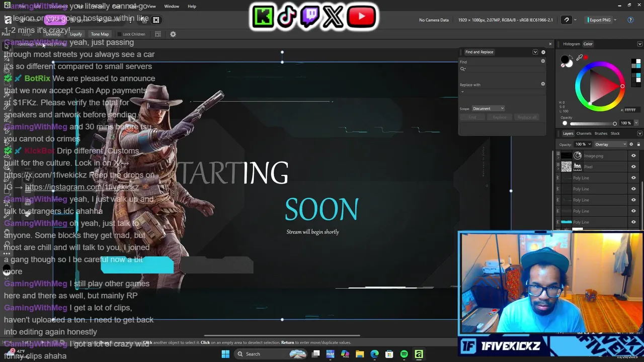Click the X logo in overlay
The height and width of the screenshot is (362, 644).
tap(334, 17)
